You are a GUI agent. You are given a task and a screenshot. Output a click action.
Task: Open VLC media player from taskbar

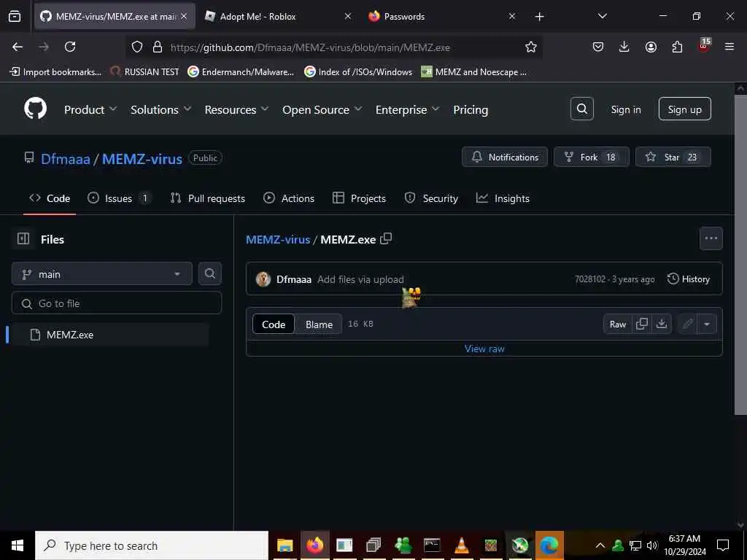tap(461, 545)
